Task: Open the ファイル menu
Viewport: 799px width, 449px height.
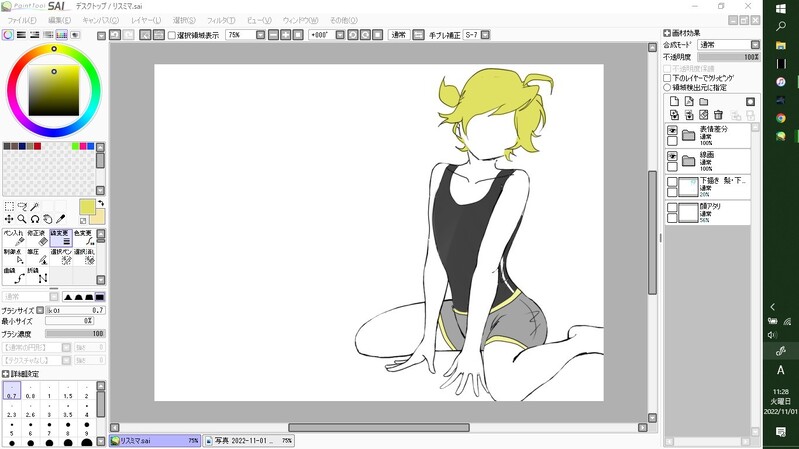Action: point(22,20)
